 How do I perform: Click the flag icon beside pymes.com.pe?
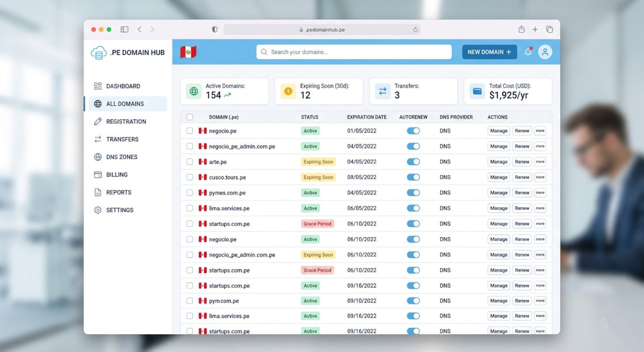point(202,193)
